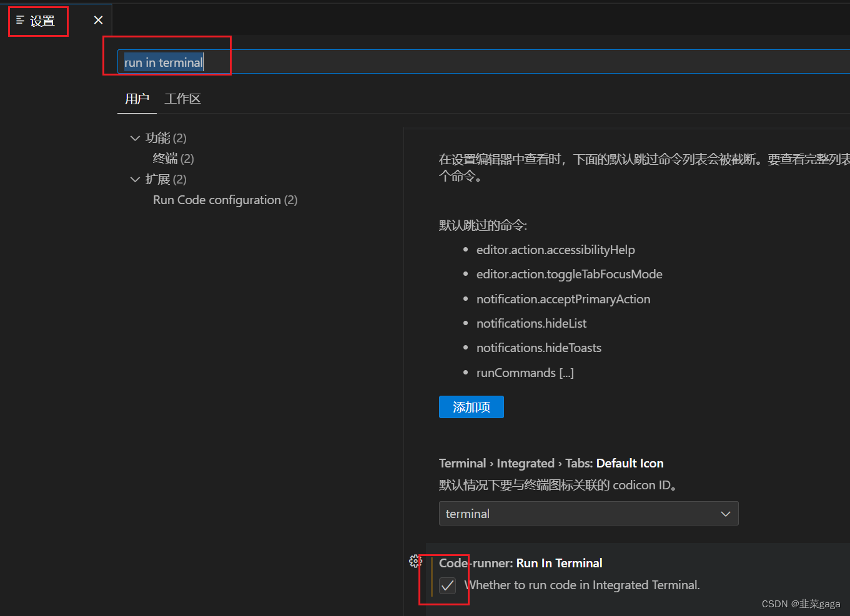
Task: Click notifications.hideToasts list entry
Action: (x=539, y=348)
